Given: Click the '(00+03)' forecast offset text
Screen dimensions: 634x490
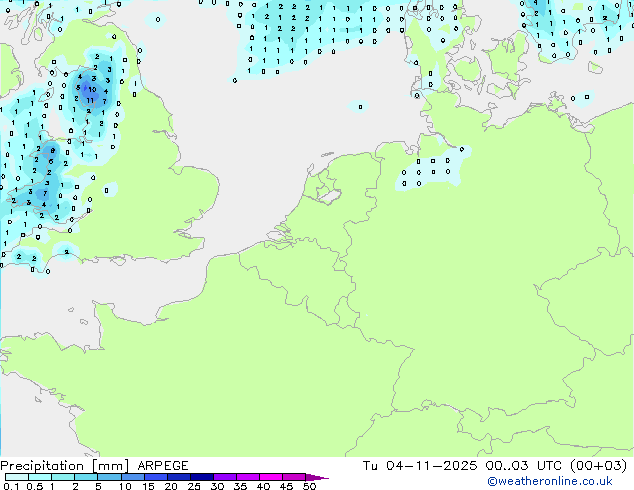Looking at the screenshot, I should 598,466.
